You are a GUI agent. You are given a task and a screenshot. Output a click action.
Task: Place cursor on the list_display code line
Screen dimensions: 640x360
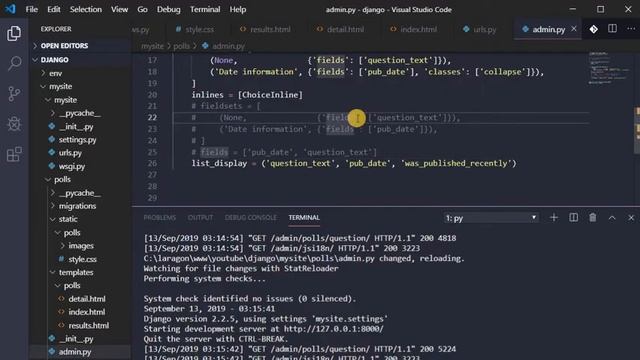pyautogui.click(x=354, y=163)
